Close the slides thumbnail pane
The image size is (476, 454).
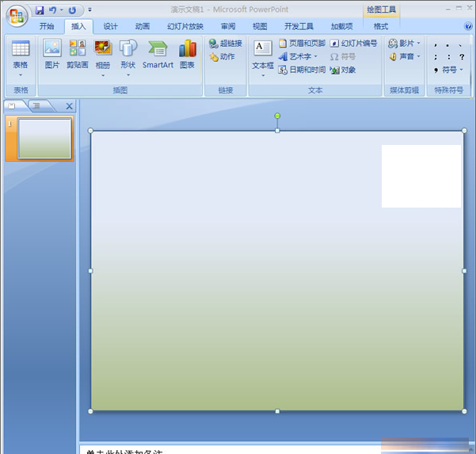69,106
